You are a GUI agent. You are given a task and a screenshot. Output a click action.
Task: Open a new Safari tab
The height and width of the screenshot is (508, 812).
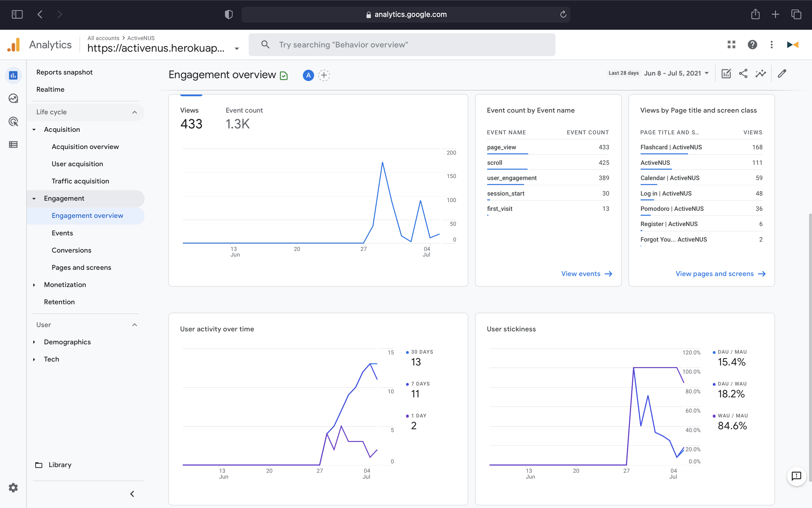pos(775,14)
